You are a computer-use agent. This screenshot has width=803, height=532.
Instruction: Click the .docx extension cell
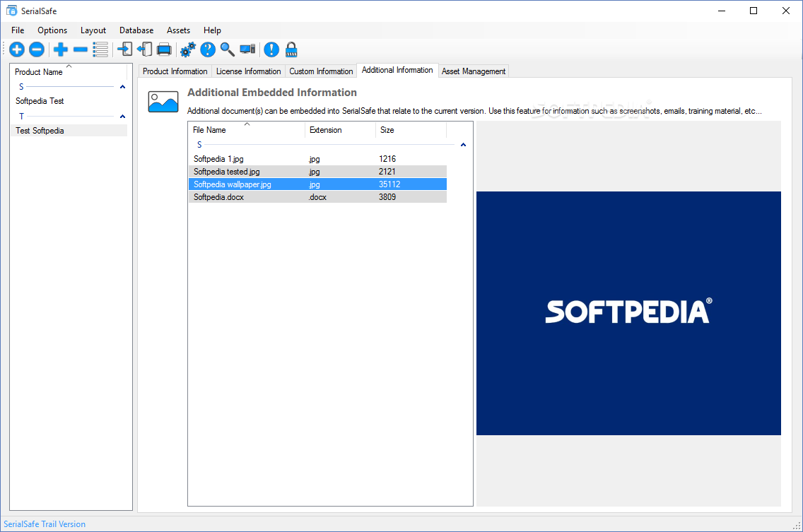click(317, 197)
